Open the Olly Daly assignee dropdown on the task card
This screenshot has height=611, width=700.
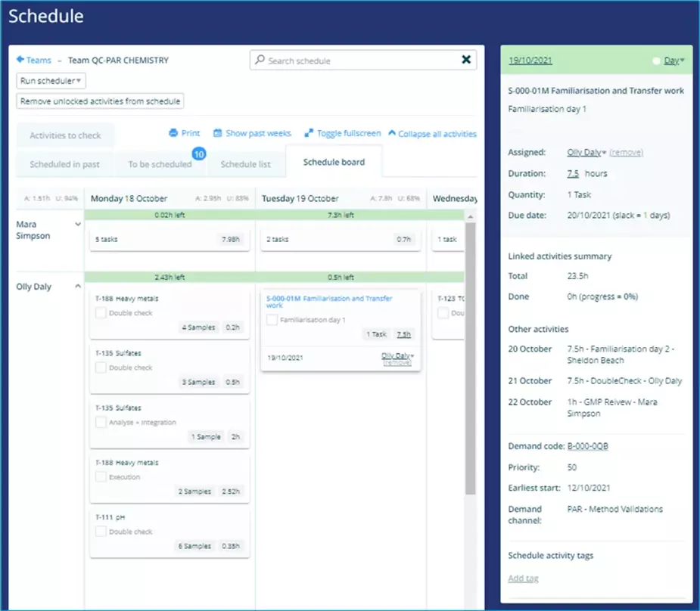click(x=397, y=355)
